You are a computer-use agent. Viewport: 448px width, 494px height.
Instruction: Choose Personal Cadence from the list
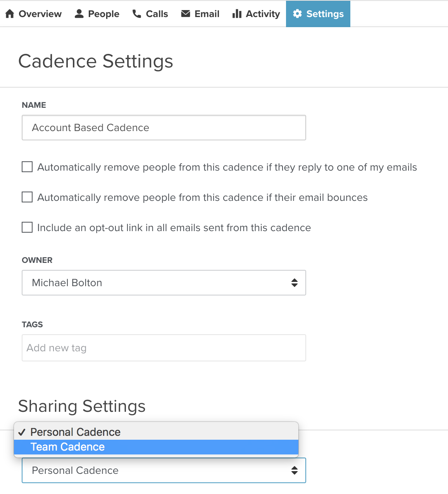click(x=76, y=432)
